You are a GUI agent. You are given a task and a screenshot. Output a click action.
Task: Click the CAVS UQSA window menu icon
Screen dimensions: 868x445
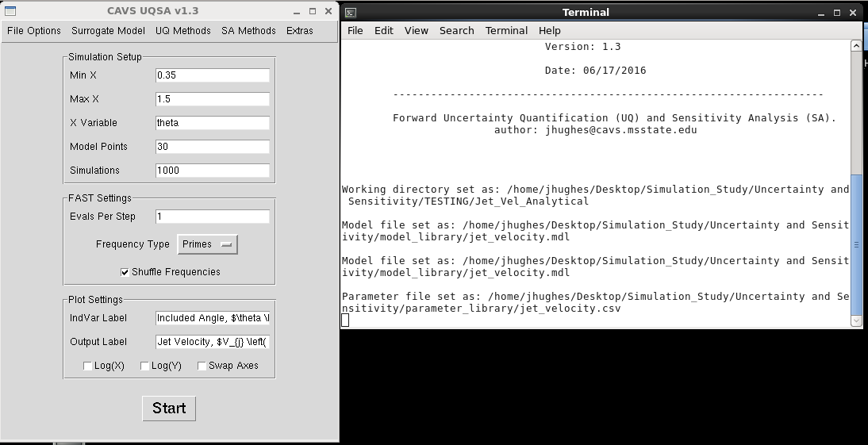click(10, 11)
